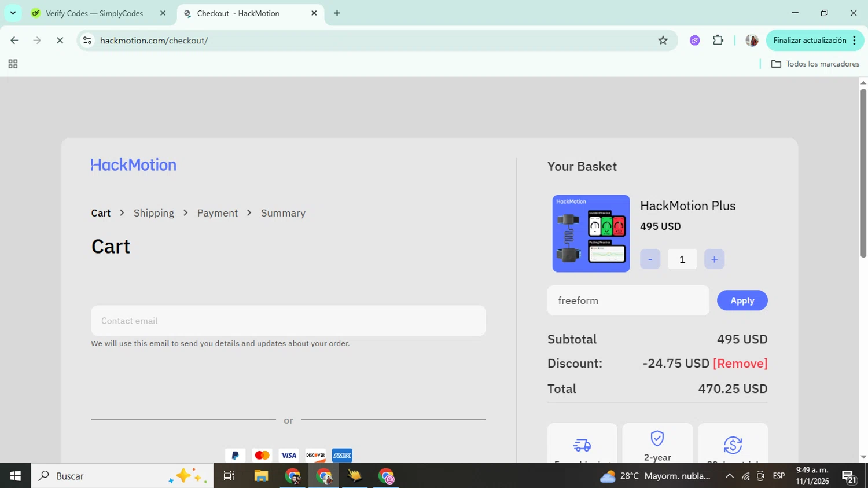Open the tab search dropdown arrow
Screen dimensions: 868x488
point(13,13)
